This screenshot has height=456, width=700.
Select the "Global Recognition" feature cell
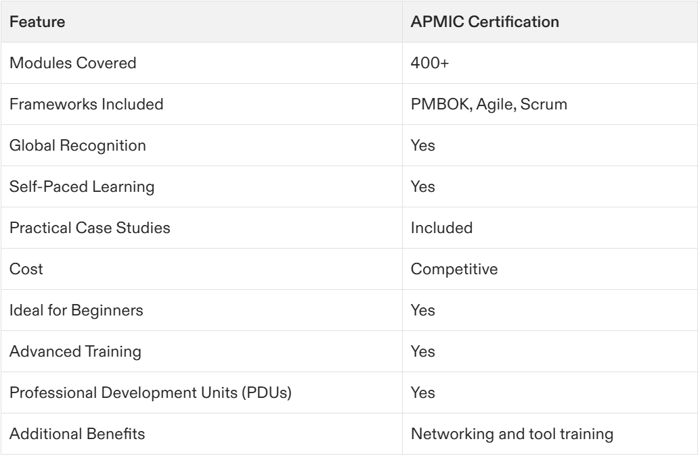pyautogui.click(x=77, y=145)
